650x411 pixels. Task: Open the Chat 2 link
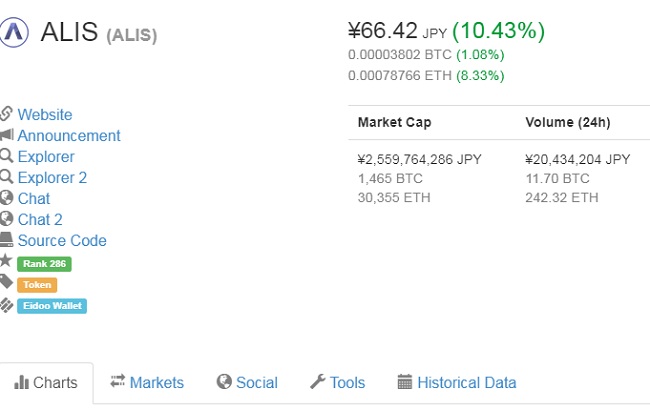[x=40, y=220]
